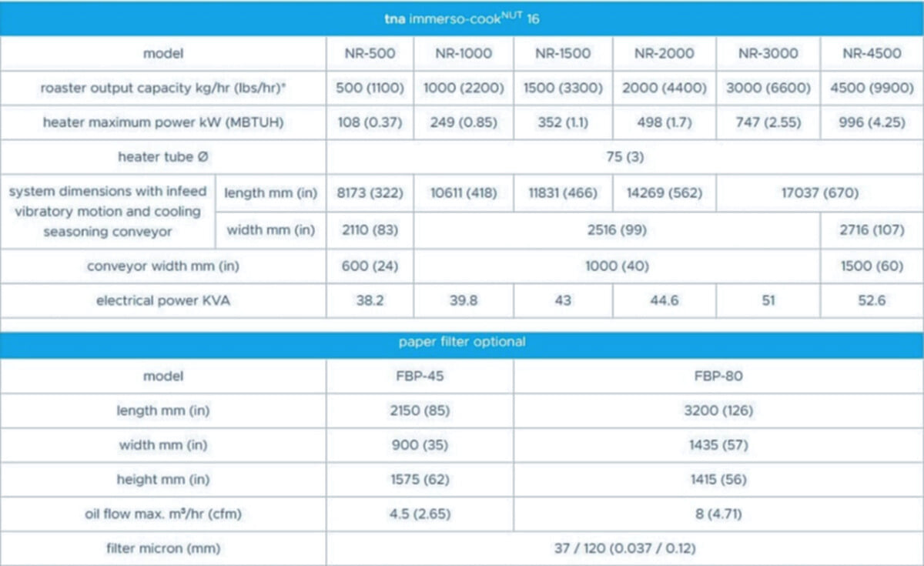This screenshot has width=924, height=566.
Task: Select the NR-1000 model column header
Action: 464,53
